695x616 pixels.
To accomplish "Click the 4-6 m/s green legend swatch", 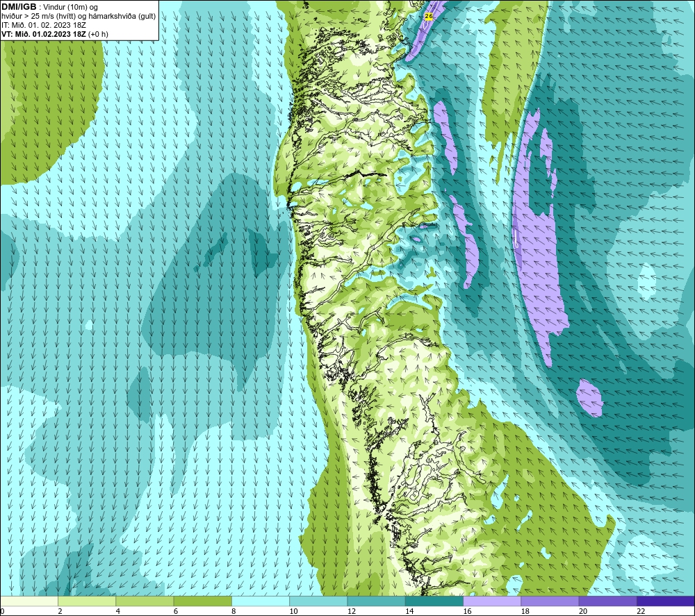I will 145,601.
